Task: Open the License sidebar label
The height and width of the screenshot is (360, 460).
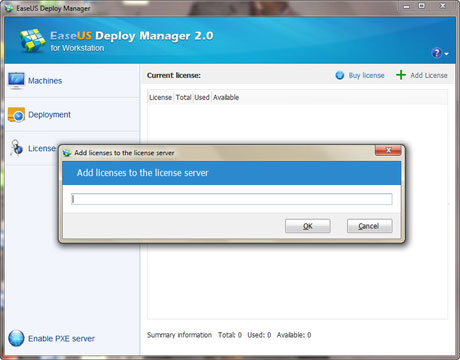Action: [42, 148]
